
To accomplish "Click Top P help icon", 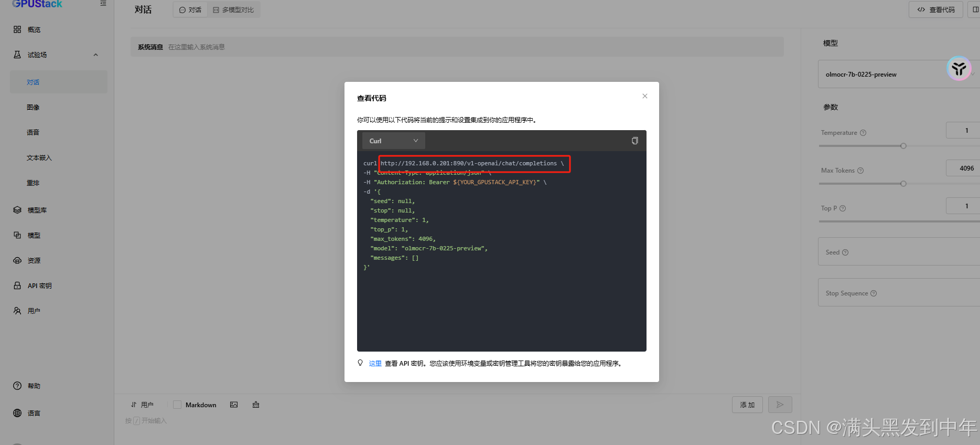I will click(843, 208).
